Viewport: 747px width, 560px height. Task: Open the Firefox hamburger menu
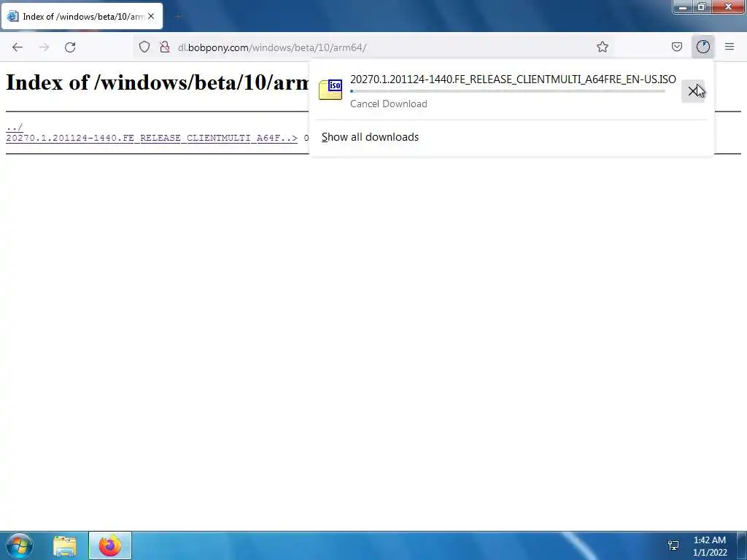coord(729,47)
